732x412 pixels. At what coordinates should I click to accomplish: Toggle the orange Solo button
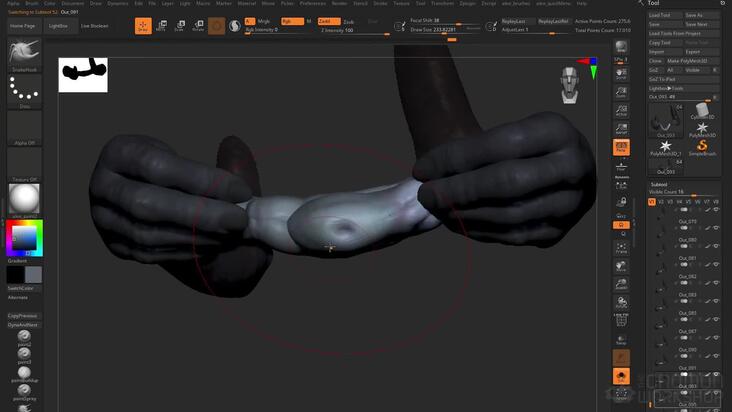point(621,376)
